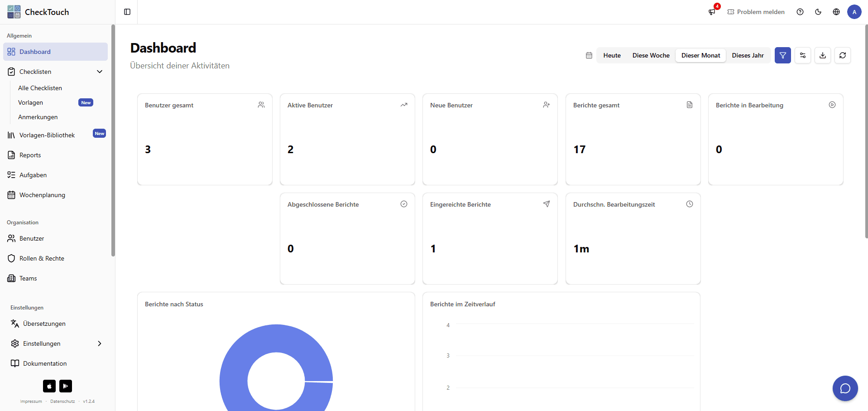Click Problem melden button
Screen dimensions: 868x411
[756, 12]
